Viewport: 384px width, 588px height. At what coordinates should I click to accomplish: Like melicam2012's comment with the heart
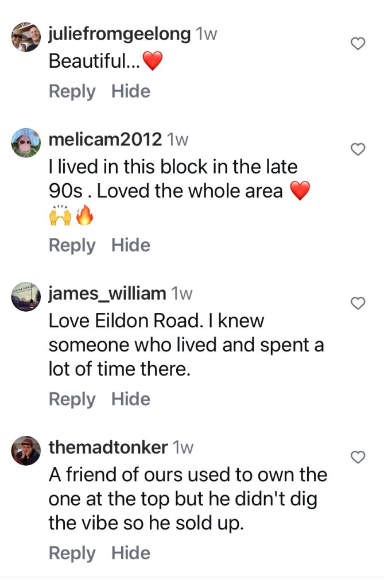[358, 149]
